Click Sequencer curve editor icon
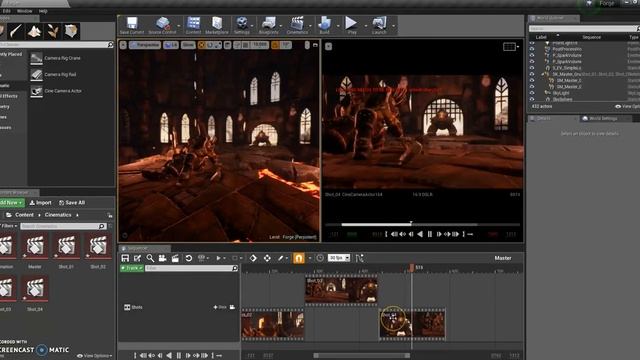Image resolution: width=640 pixels, height=360 pixels. [359, 258]
